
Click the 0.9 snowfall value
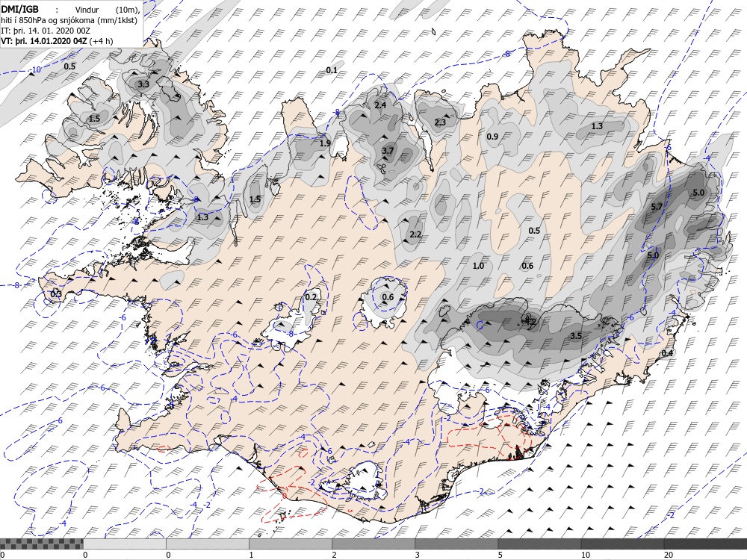point(492,137)
